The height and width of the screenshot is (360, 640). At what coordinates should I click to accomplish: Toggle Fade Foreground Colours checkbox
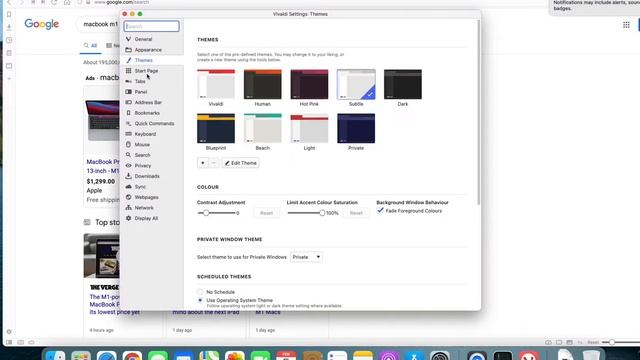[x=380, y=211]
